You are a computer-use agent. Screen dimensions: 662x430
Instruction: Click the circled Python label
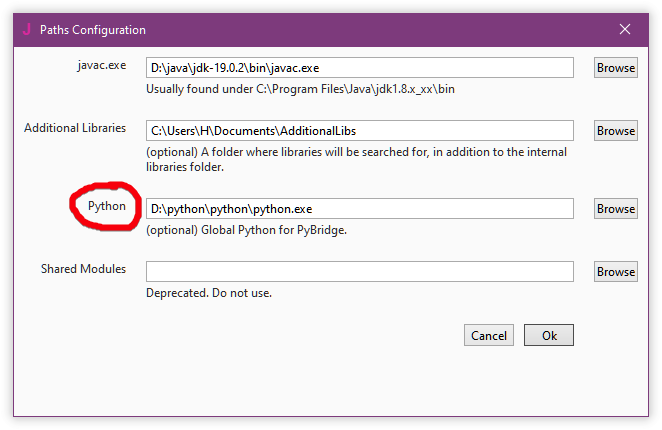107,206
